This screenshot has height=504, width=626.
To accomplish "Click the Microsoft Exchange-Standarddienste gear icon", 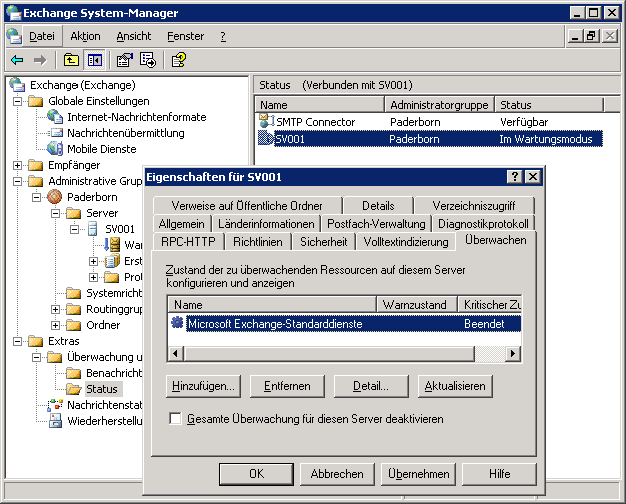I will 177,322.
